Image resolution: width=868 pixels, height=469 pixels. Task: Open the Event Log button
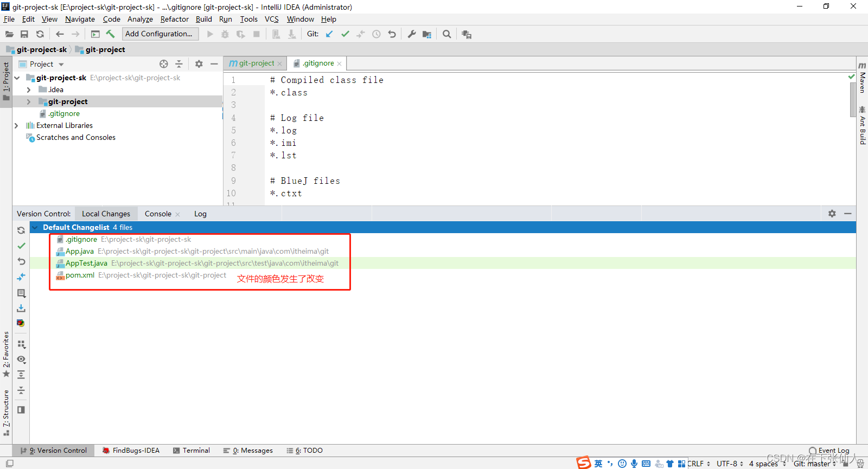click(x=829, y=451)
